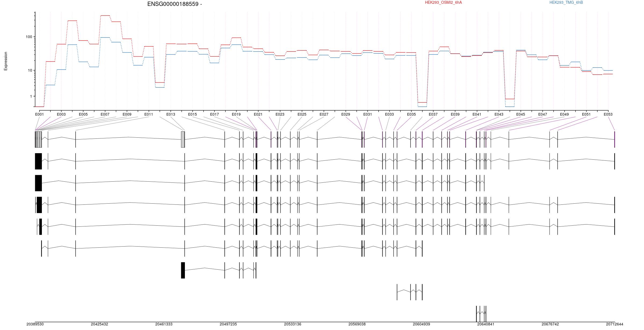Select the HEK293_TMG_6hB legend label
The width and height of the screenshot is (644, 330).
click(x=566, y=2)
